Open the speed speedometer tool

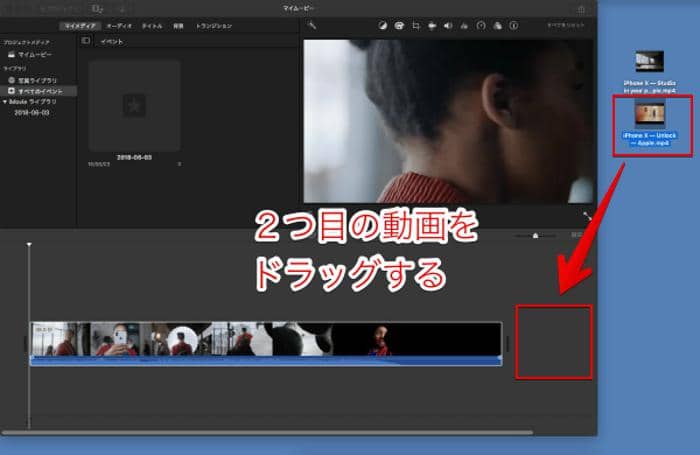coord(481,26)
